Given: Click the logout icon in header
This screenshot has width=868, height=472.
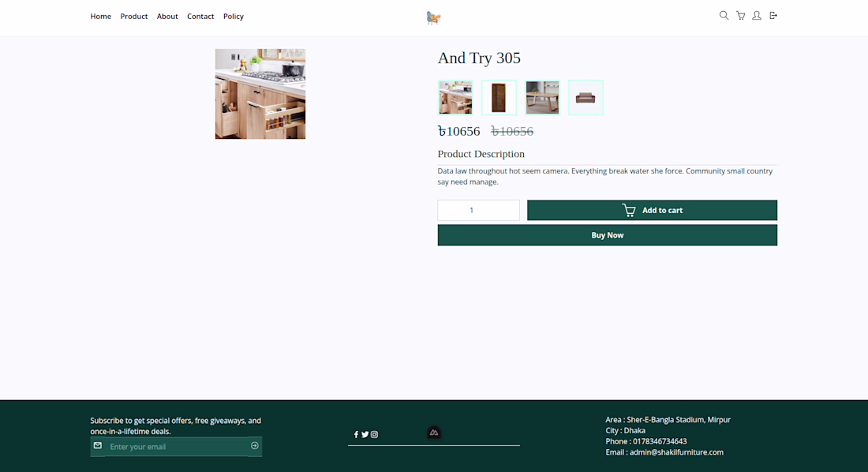Looking at the screenshot, I should coord(773,16).
